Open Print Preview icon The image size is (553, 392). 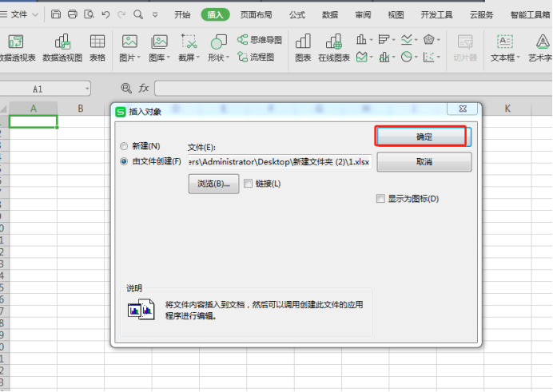tap(89, 14)
